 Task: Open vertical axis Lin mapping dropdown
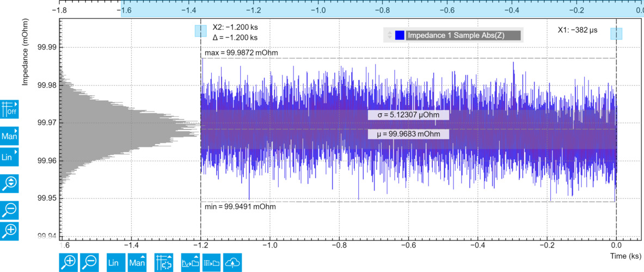click(9, 157)
